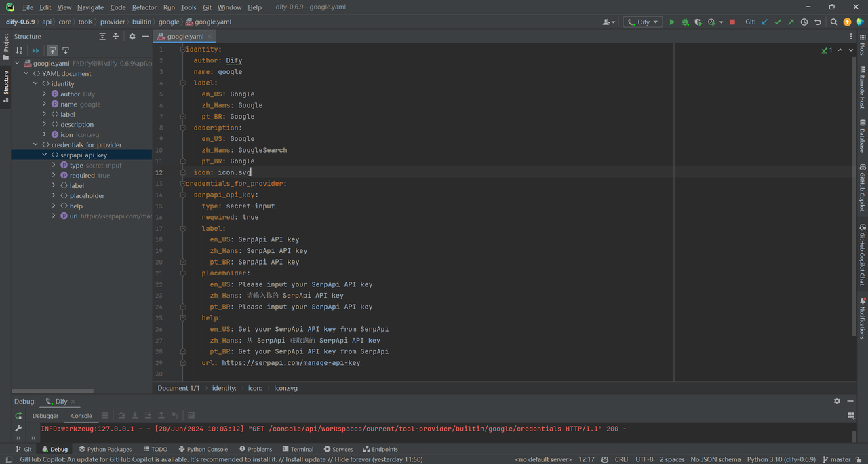Open the Git menu

tap(207, 7)
